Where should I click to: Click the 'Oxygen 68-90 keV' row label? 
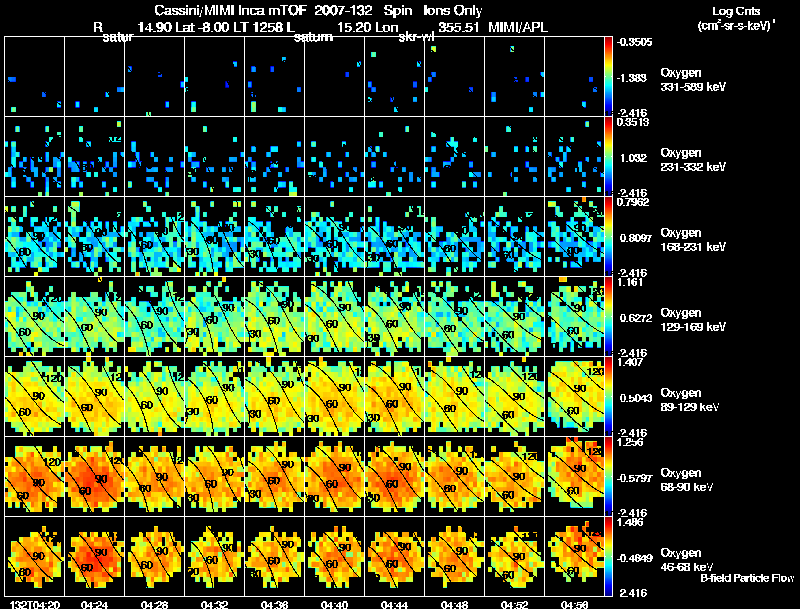pos(687,480)
